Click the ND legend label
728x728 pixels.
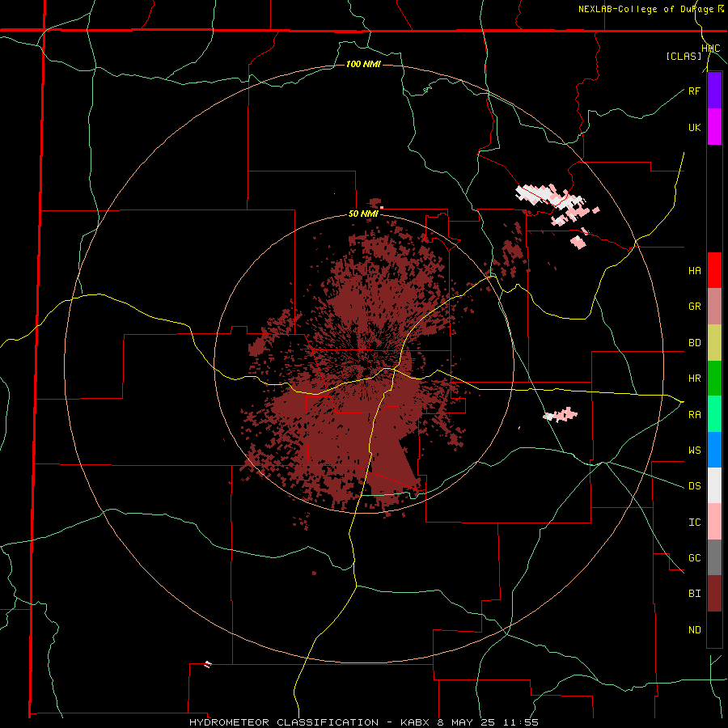tap(694, 630)
